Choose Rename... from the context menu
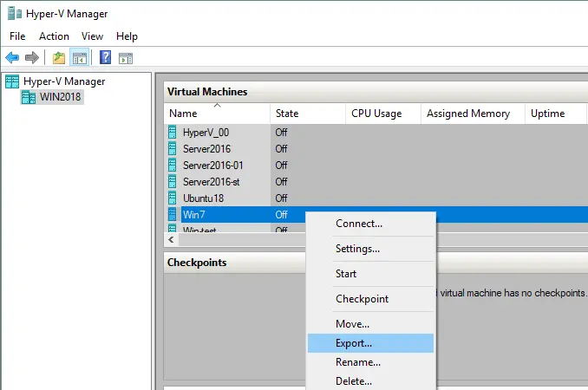Screen dimensions: 588x390 [370, 362]
